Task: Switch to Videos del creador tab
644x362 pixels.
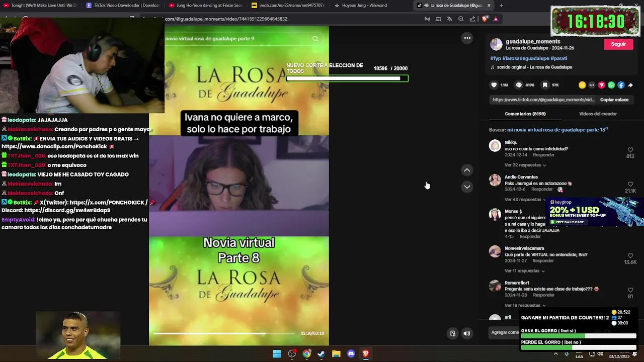Action: click(x=598, y=114)
